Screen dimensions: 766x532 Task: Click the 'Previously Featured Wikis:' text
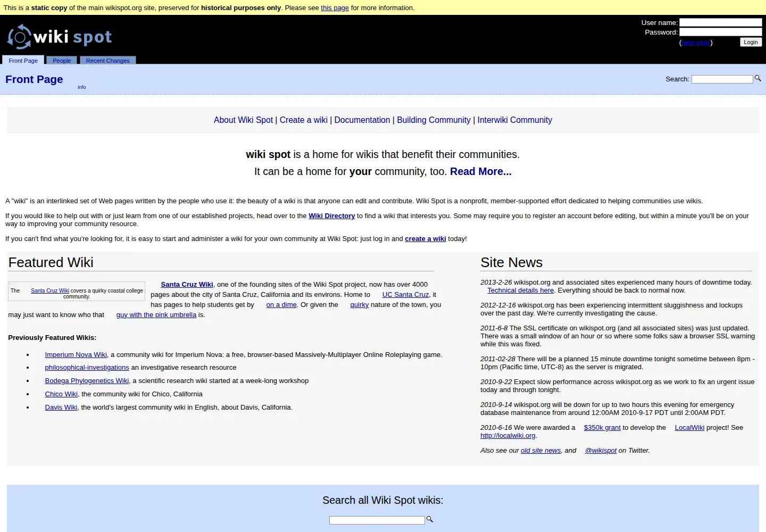pos(52,338)
